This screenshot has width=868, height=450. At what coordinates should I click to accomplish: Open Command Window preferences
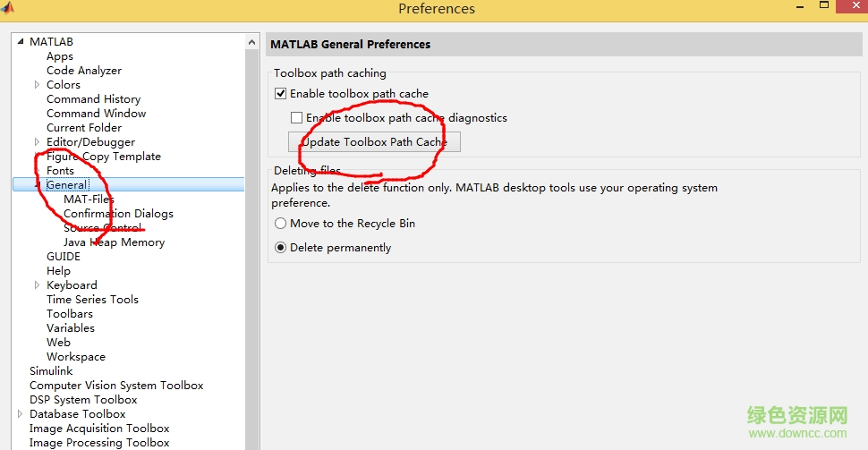click(x=97, y=114)
